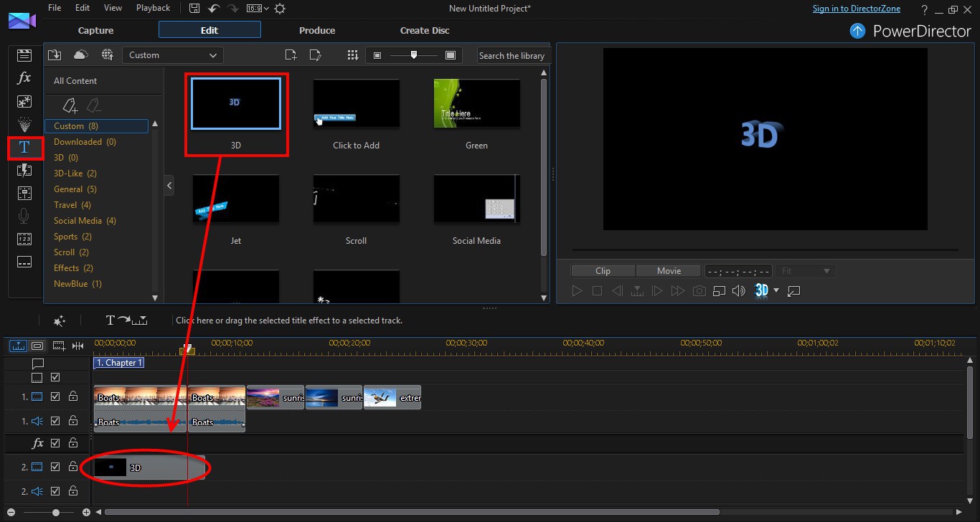Undo the last action
Screen dimensions: 980x522
213,9
